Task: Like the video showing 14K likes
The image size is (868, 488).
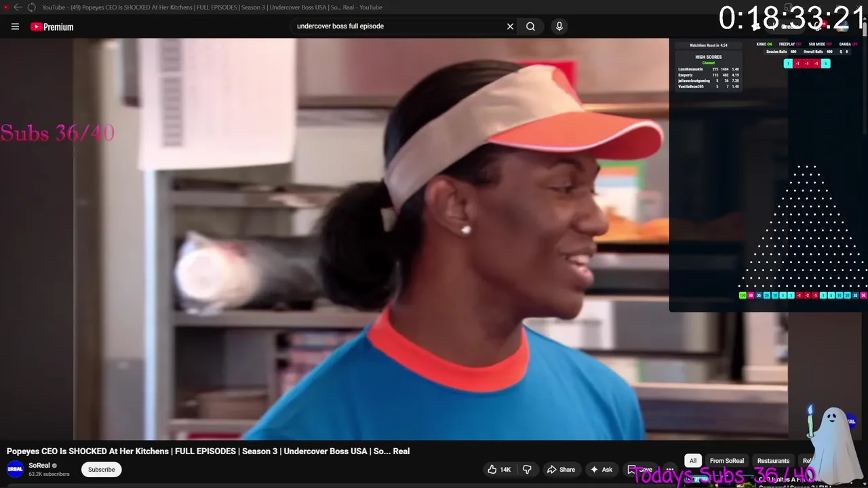Action: (x=499, y=469)
